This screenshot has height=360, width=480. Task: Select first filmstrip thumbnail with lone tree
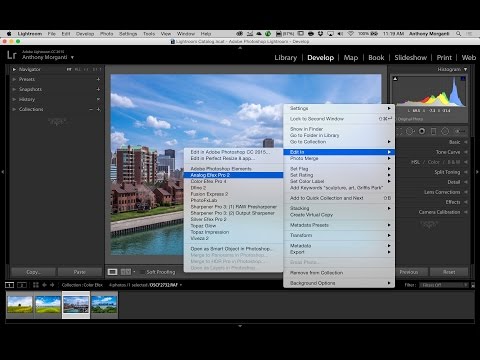click(20, 305)
